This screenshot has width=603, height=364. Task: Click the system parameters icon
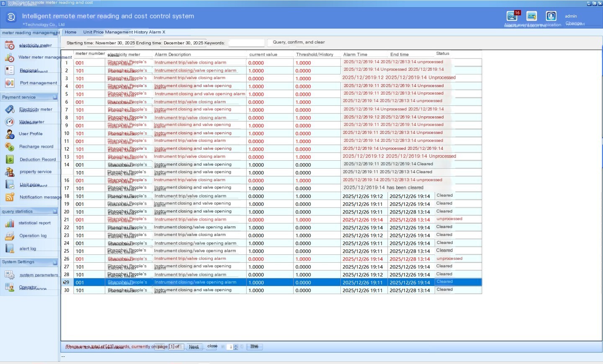(9, 275)
